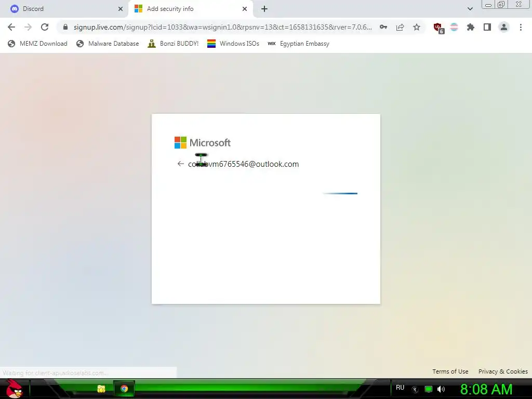Click the browser forward arrow

click(28, 27)
